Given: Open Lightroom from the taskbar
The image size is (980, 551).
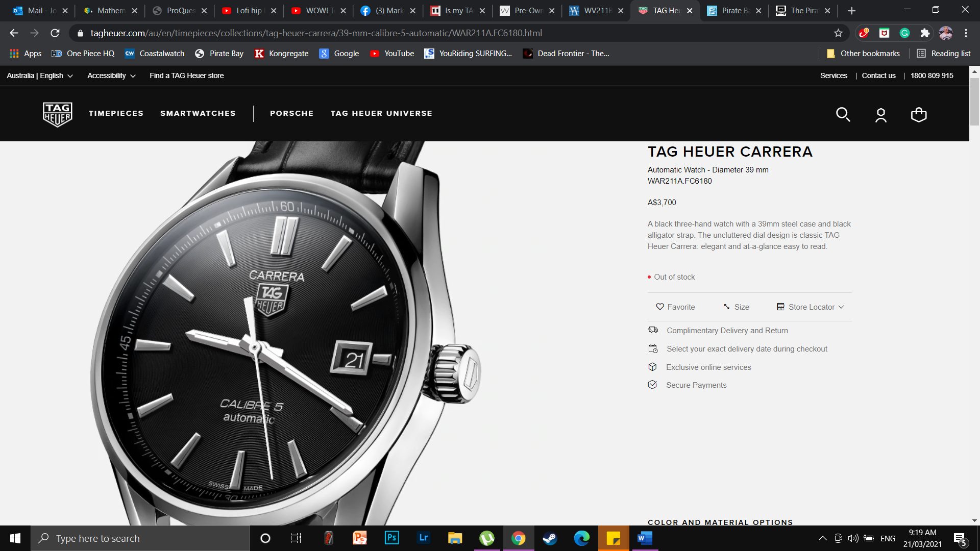Looking at the screenshot, I should (423, 538).
